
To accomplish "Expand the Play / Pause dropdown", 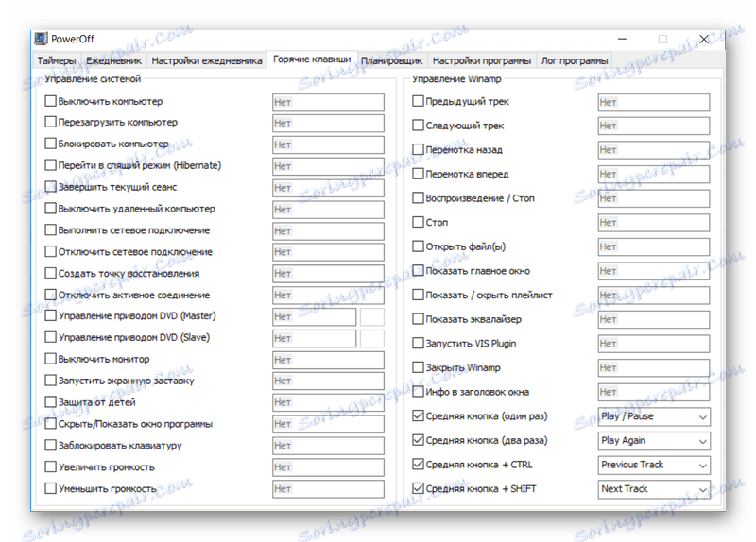I will [654, 416].
